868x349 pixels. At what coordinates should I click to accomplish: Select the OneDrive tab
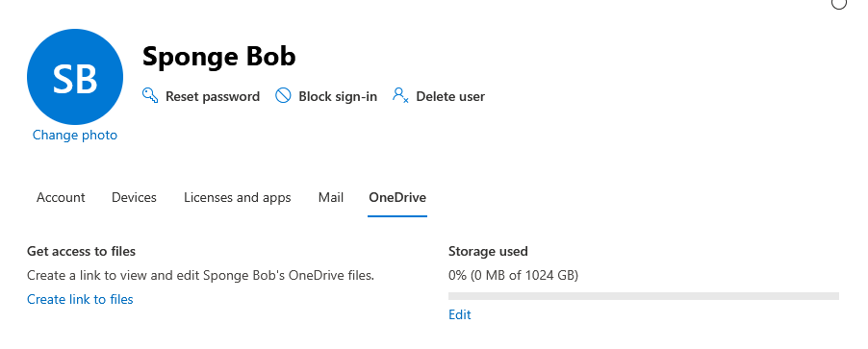[x=397, y=197]
